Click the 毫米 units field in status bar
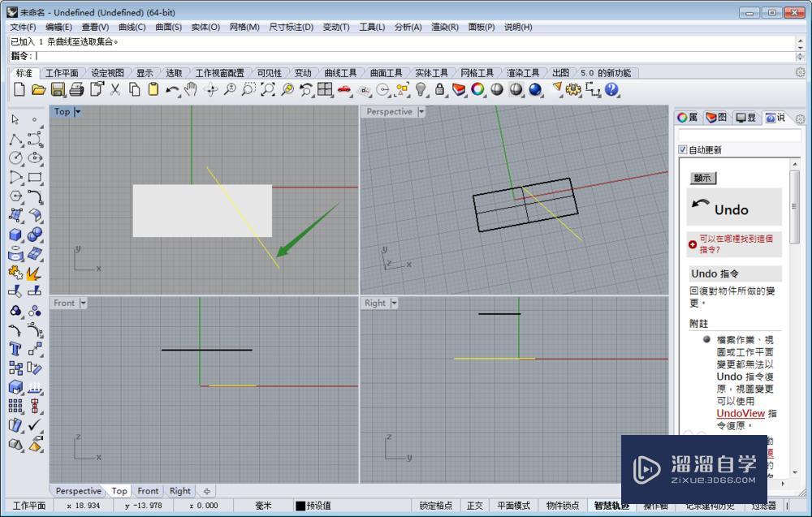This screenshot has height=517, width=812. (x=263, y=506)
